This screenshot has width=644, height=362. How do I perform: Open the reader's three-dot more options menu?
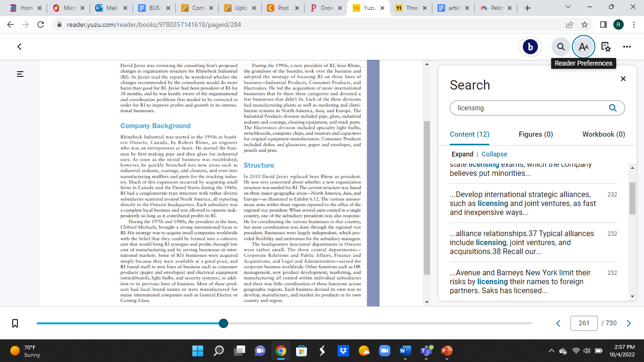coord(627,47)
